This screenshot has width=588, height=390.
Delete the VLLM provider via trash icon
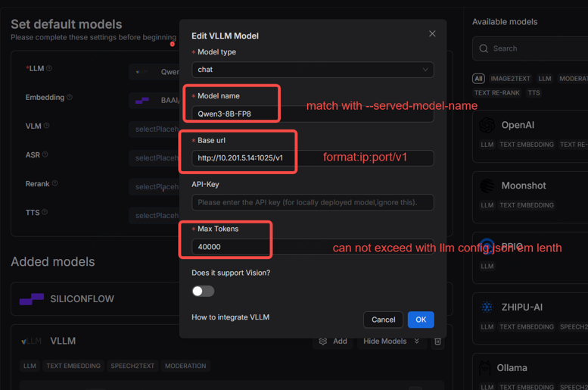(x=437, y=342)
